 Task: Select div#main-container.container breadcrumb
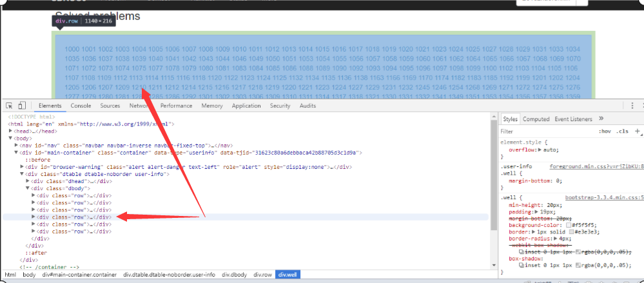79,275
